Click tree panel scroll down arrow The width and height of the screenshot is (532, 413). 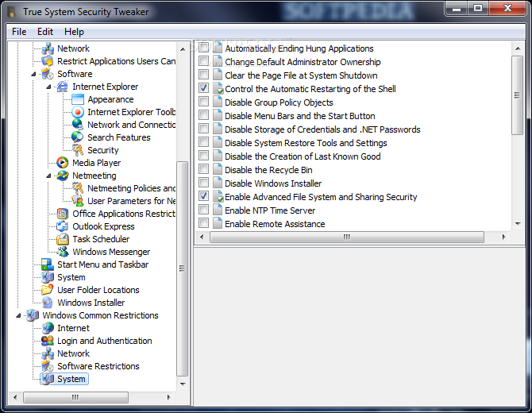coord(183,384)
